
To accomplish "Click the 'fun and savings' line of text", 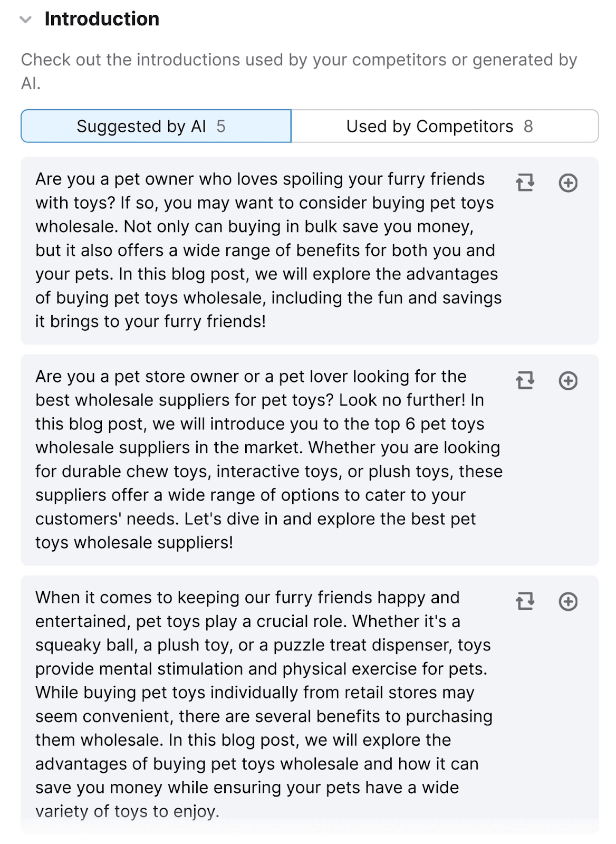I will click(268, 298).
